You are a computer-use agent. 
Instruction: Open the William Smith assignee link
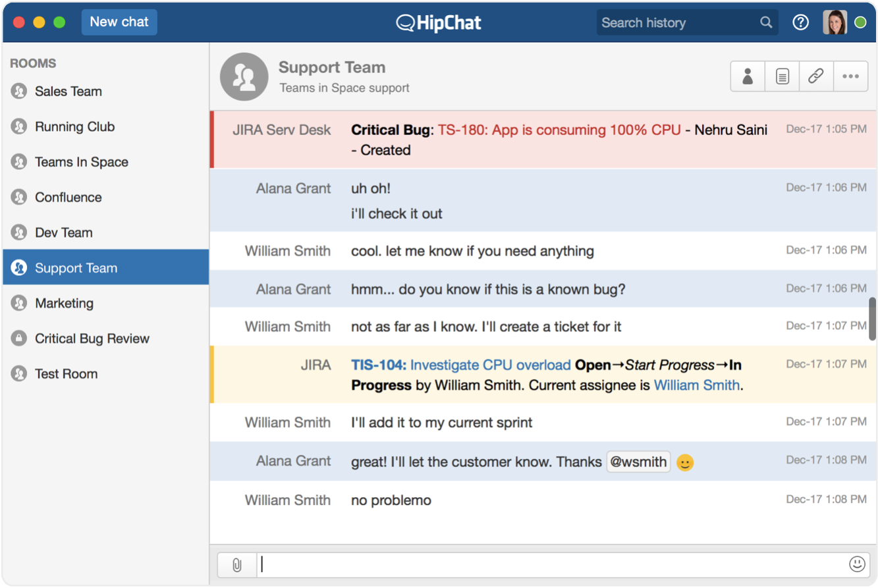coord(697,385)
